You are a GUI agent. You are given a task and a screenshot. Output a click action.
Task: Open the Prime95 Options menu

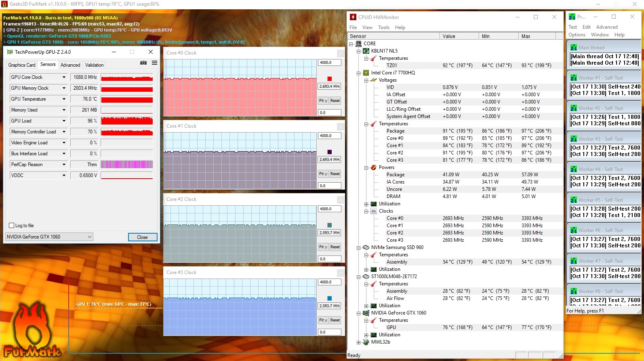[x=577, y=35]
